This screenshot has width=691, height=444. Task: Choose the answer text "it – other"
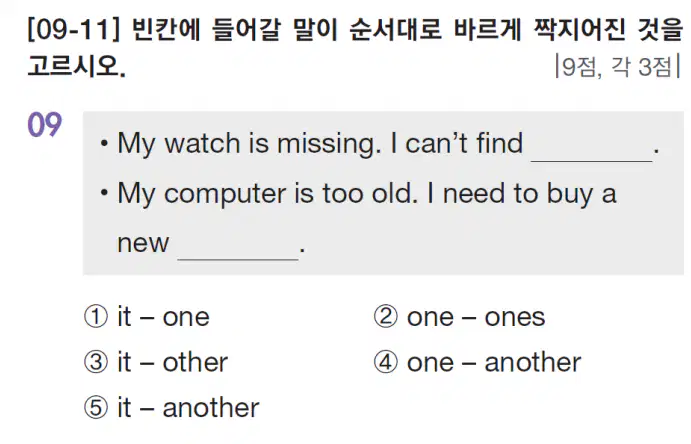point(173,362)
